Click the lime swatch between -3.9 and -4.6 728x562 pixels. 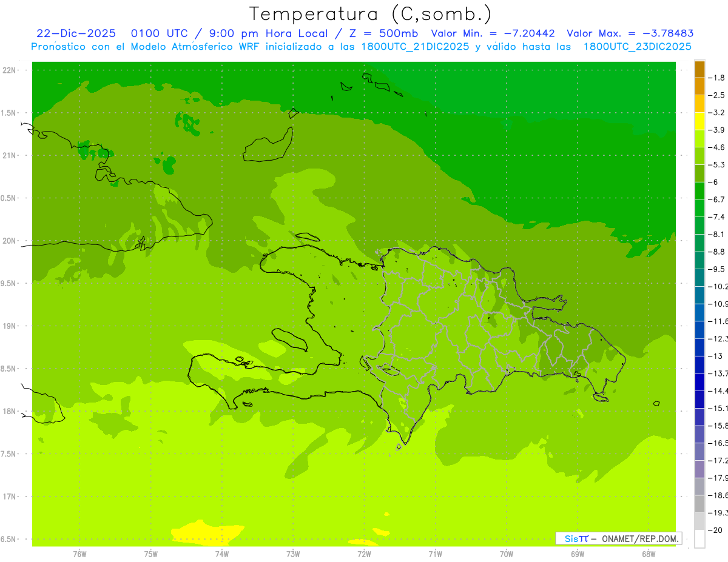click(699, 138)
